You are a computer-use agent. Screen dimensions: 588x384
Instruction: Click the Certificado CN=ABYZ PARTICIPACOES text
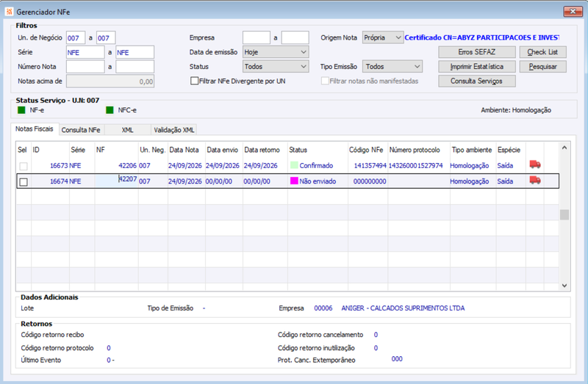tap(482, 37)
